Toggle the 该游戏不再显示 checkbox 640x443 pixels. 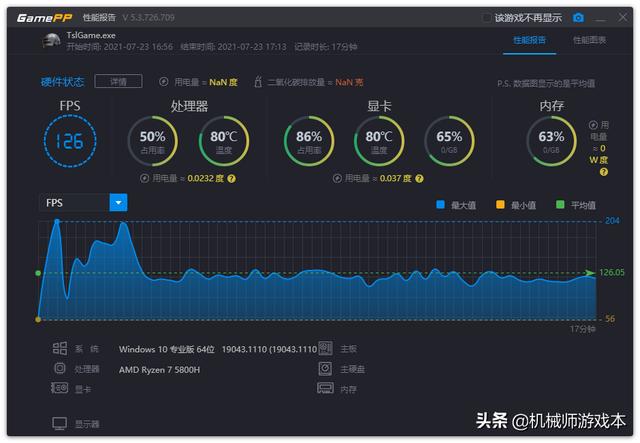[487, 18]
